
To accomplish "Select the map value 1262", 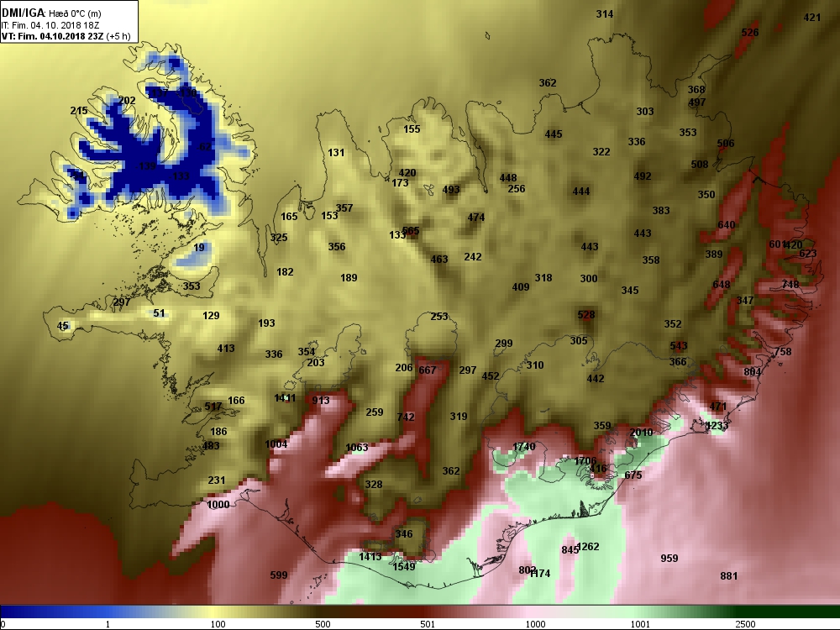I will click(x=588, y=547).
